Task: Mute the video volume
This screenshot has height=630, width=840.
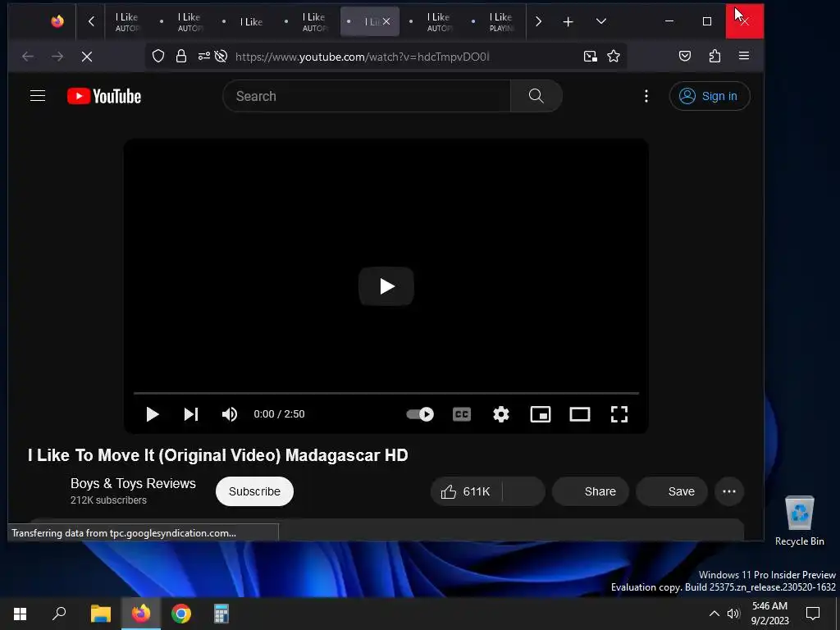Action: click(x=230, y=414)
